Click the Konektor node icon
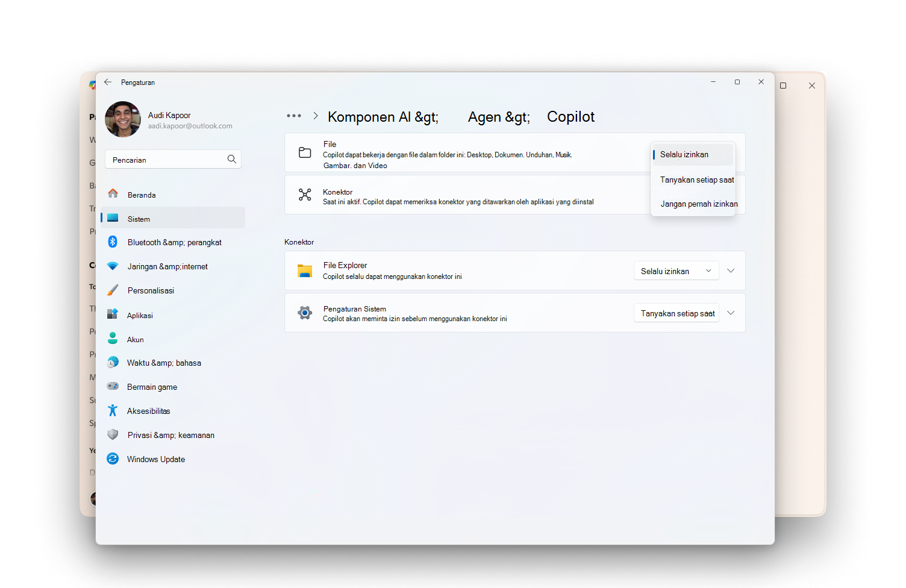906x588 pixels. (x=305, y=195)
